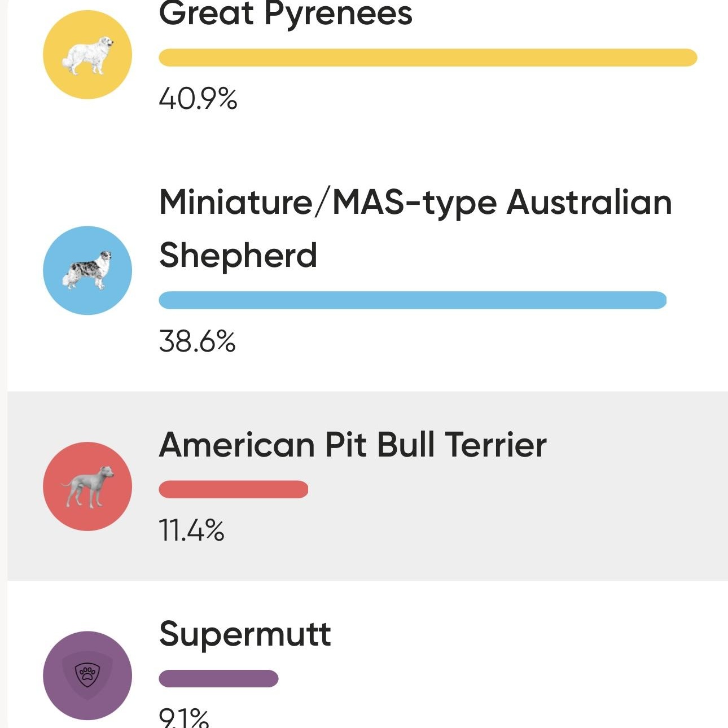Click the blue Australian Shepherd percentage bar

pos(413,300)
